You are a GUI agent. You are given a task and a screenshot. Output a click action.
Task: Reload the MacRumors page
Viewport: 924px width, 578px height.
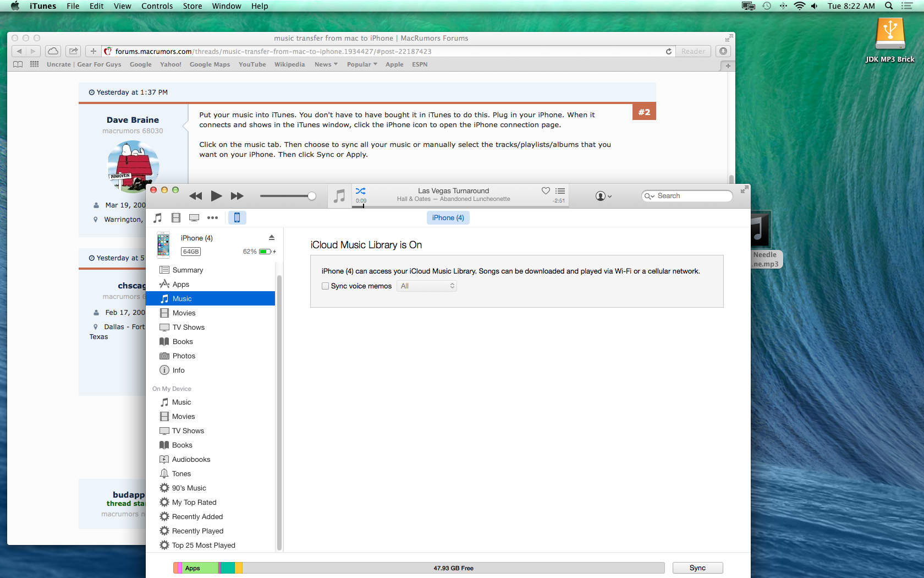(669, 51)
